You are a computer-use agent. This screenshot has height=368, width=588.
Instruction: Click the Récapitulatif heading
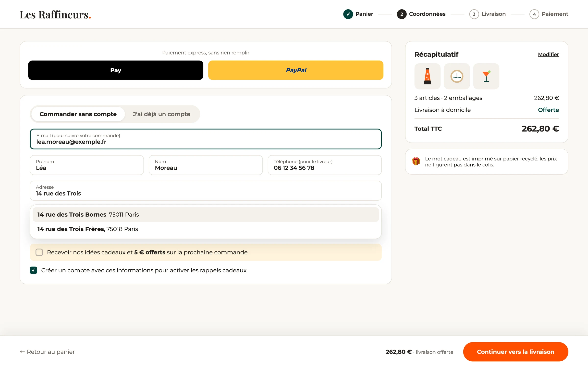click(436, 54)
